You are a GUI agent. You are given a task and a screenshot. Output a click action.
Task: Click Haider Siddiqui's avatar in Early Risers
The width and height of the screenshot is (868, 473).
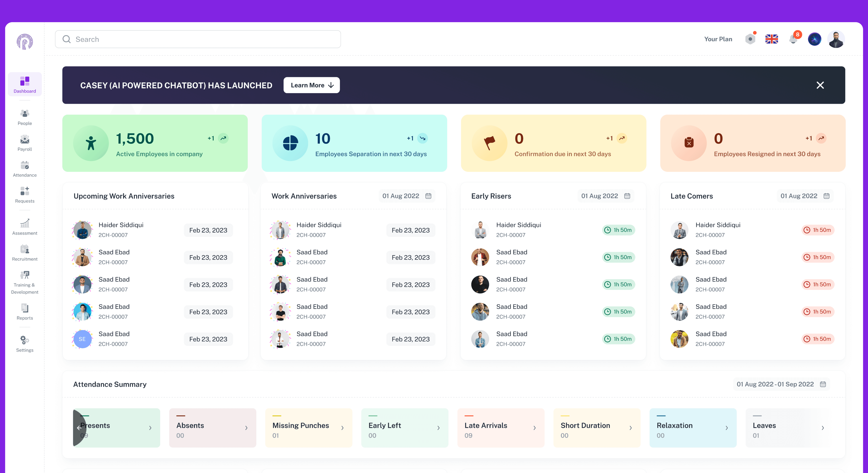[480, 230]
